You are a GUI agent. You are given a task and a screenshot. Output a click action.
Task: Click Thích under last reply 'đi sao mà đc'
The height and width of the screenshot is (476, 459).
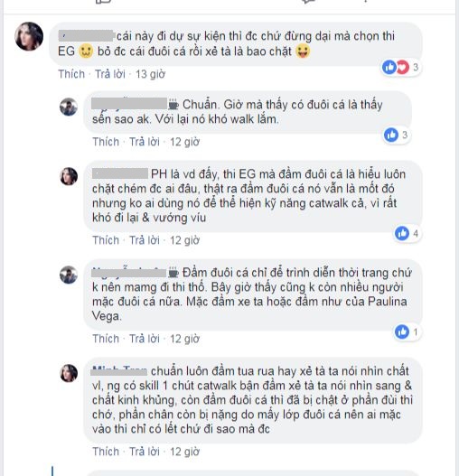[106, 452]
